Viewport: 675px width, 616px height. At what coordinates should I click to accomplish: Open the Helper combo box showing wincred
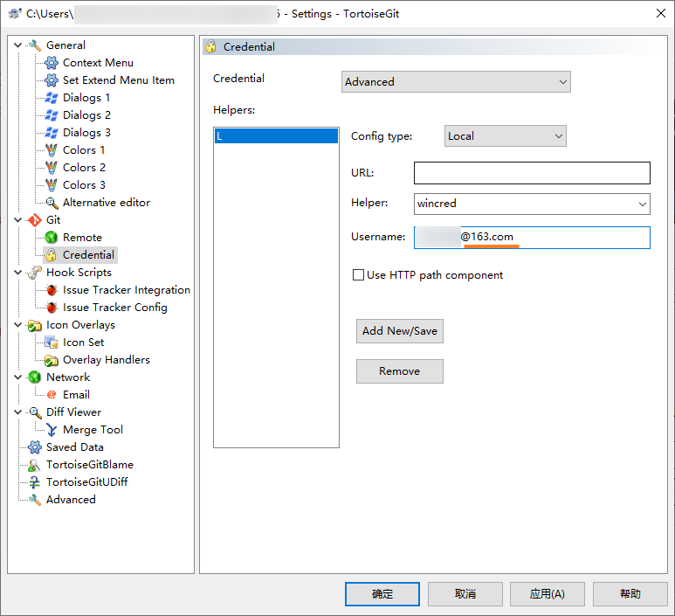(532, 204)
